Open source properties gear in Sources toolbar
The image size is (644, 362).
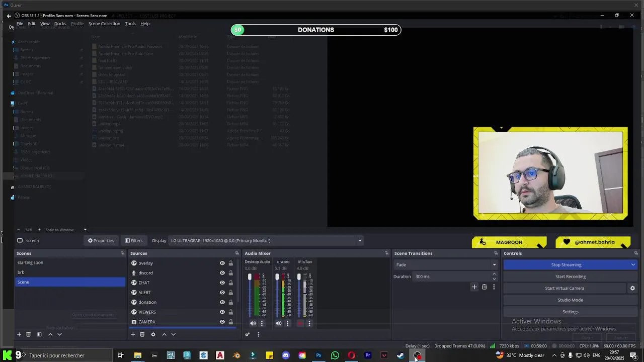[x=153, y=334]
